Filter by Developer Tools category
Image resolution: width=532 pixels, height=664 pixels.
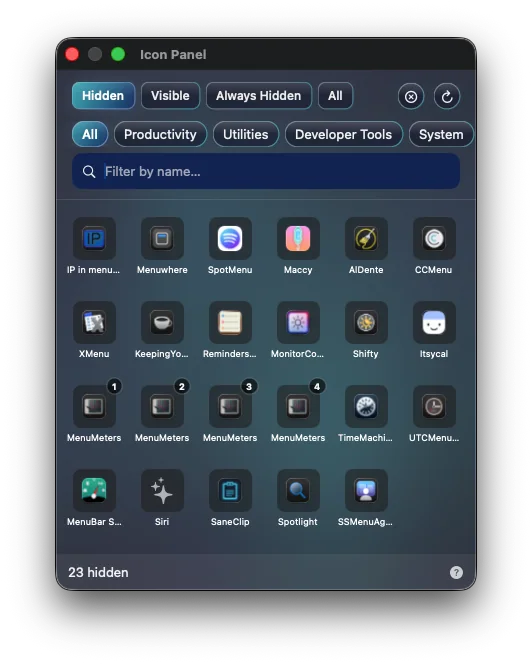[x=344, y=134]
